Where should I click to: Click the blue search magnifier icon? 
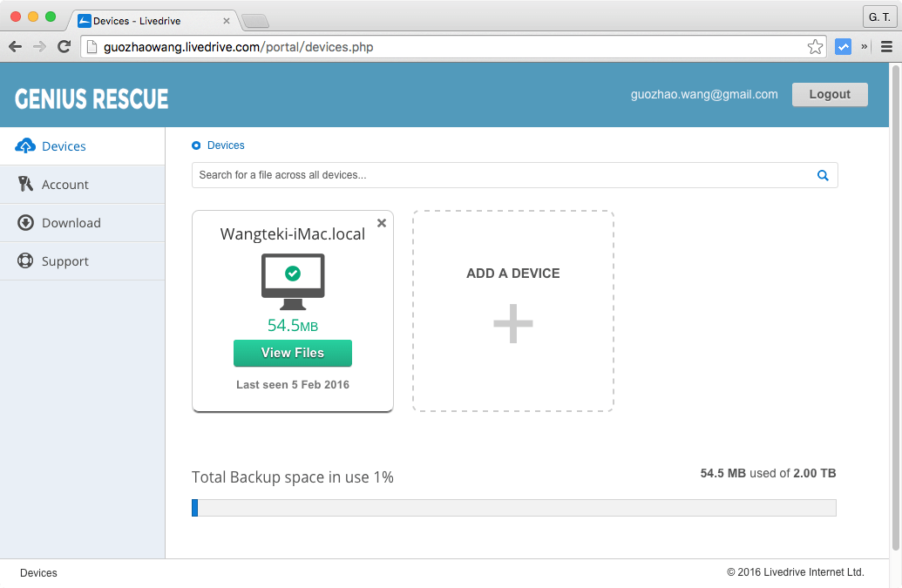point(822,175)
